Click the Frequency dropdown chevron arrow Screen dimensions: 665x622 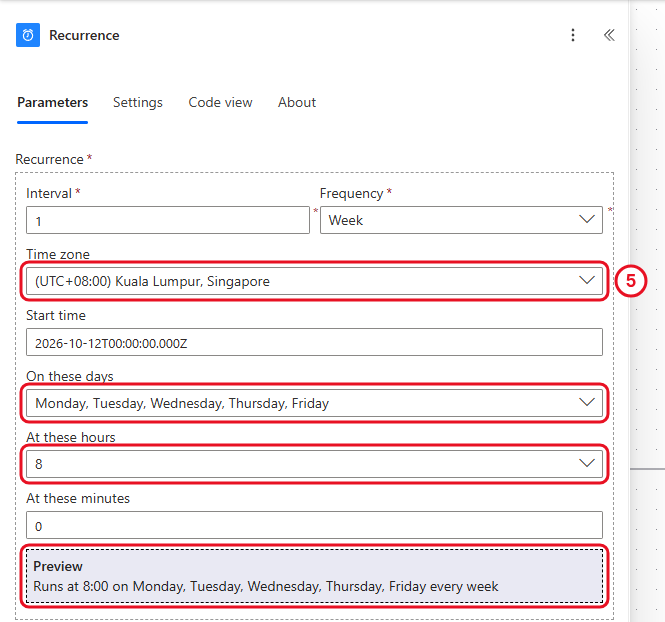click(x=587, y=220)
